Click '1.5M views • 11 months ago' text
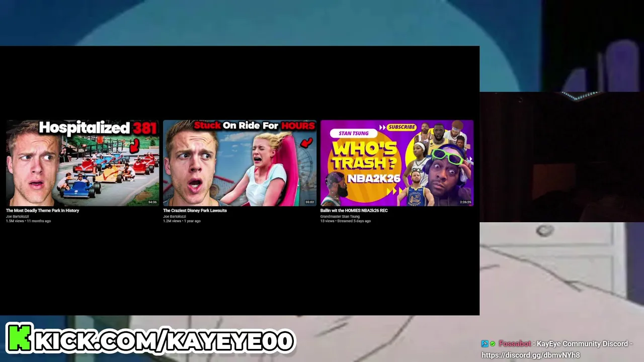644x362 pixels. 28,221
